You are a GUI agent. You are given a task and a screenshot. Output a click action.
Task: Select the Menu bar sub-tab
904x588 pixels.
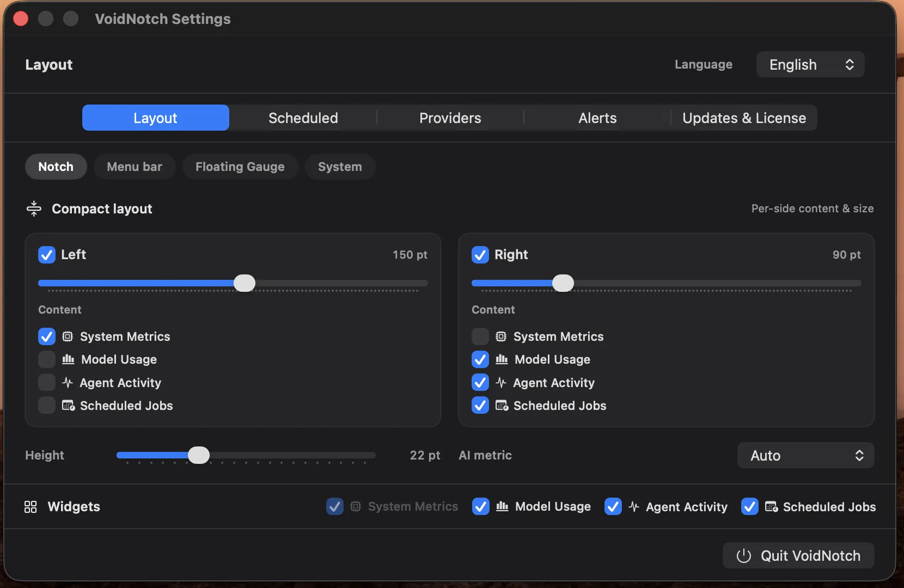pos(135,167)
